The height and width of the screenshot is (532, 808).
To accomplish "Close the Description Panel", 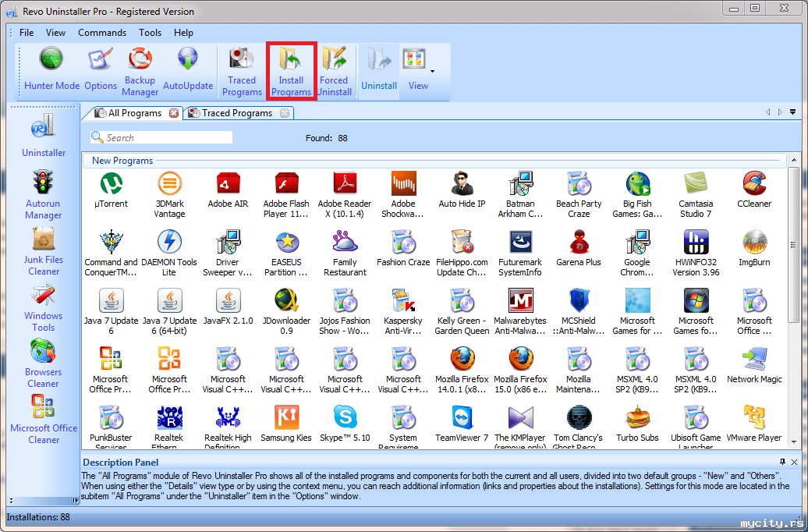I will [794, 462].
